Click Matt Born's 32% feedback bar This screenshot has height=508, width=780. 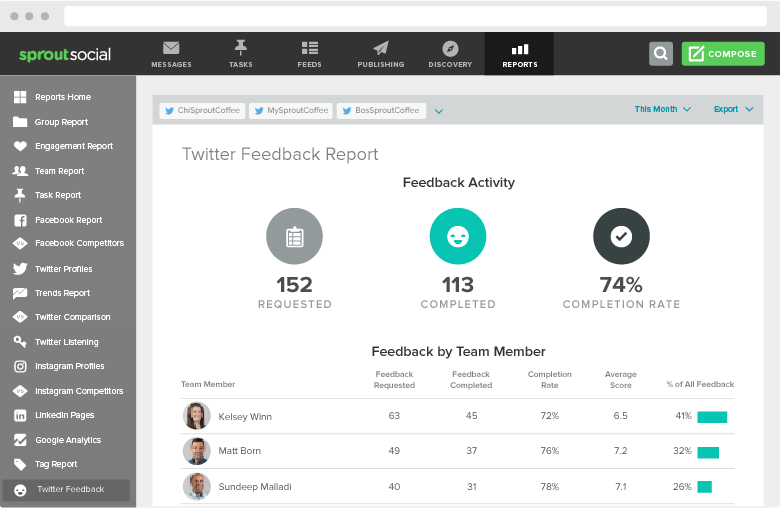click(x=708, y=452)
